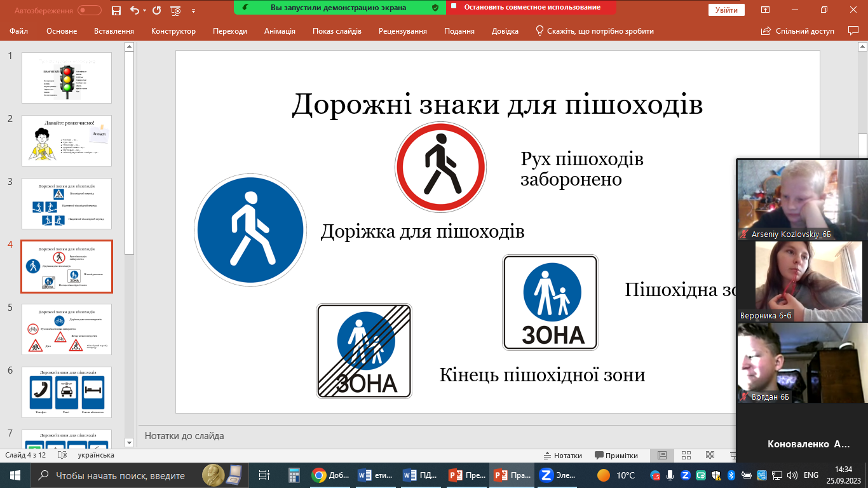Open Task View icon on the taskbar
The height and width of the screenshot is (488, 868).
point(264,475)
